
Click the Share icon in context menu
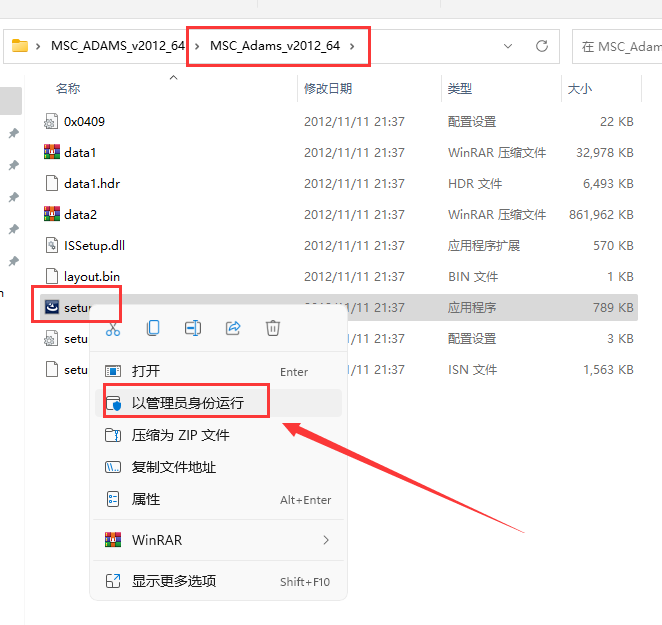[x=233, y=328]
